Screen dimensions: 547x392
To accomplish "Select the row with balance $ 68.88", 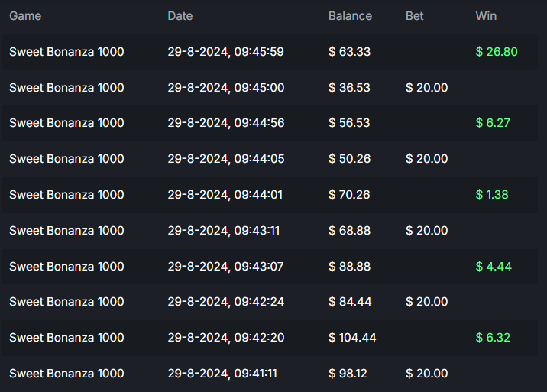I will 349,231.
